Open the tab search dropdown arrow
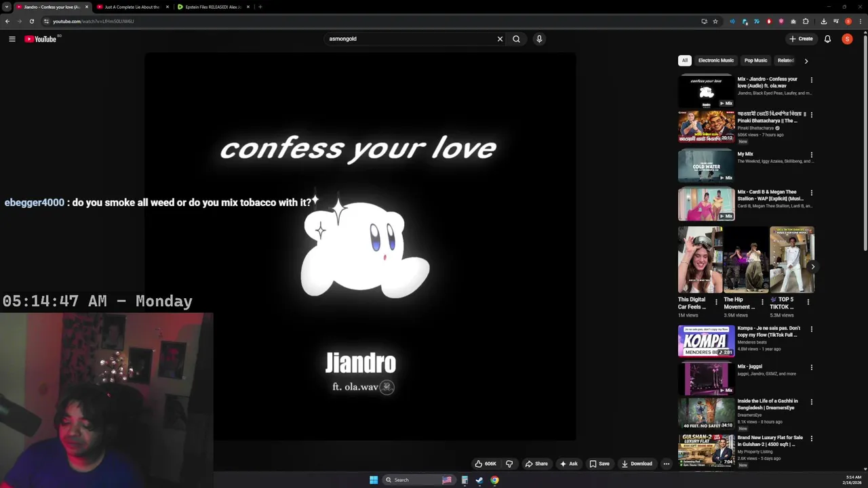This screenshot has width=868, height=488. click(x=6, y=7)
